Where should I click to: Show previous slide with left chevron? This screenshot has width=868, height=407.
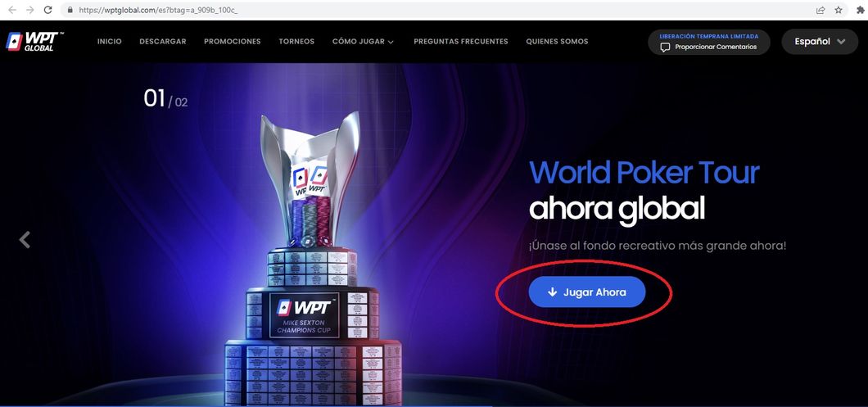25,240
